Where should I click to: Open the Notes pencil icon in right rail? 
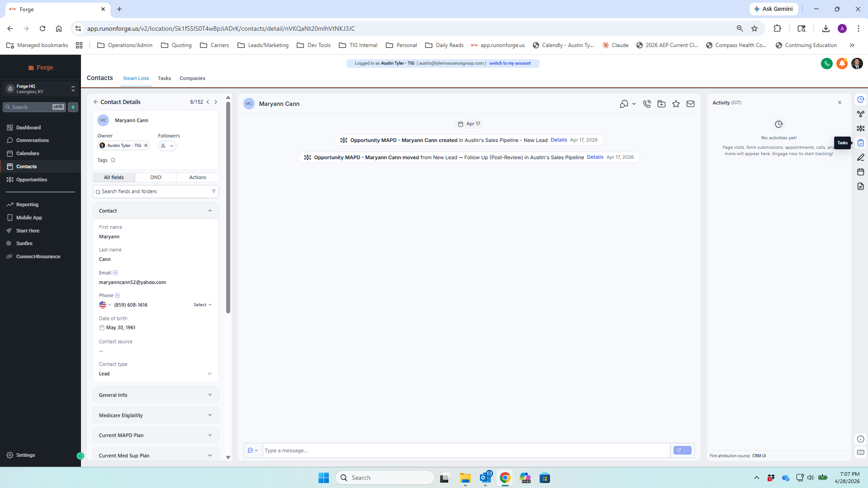860,157
